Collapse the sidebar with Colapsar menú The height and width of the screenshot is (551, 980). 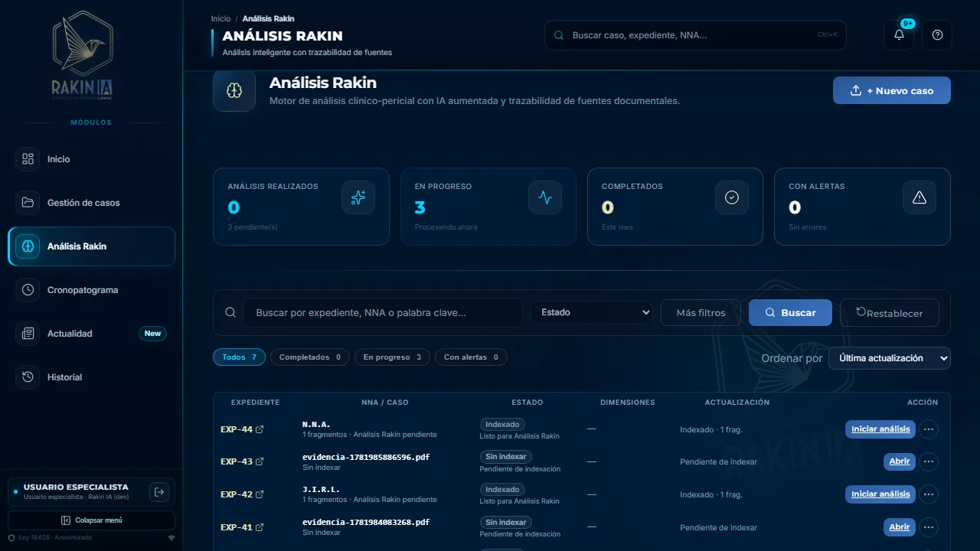click(92, 520)
